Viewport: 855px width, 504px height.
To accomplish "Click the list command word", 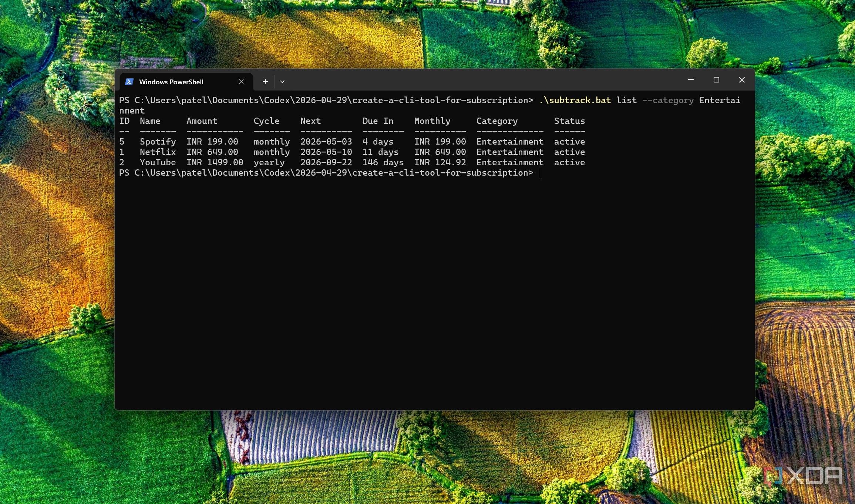I will coord(627,100).
